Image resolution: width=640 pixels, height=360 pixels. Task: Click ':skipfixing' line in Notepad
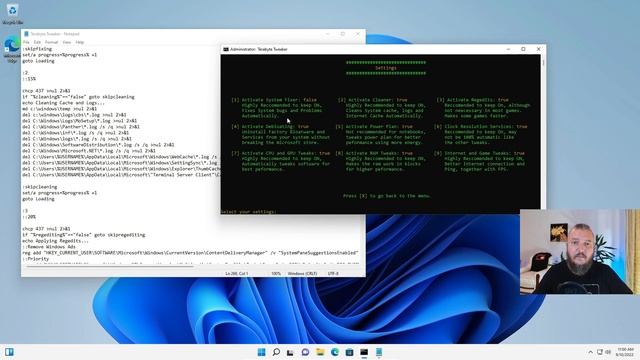click(37, 49)
